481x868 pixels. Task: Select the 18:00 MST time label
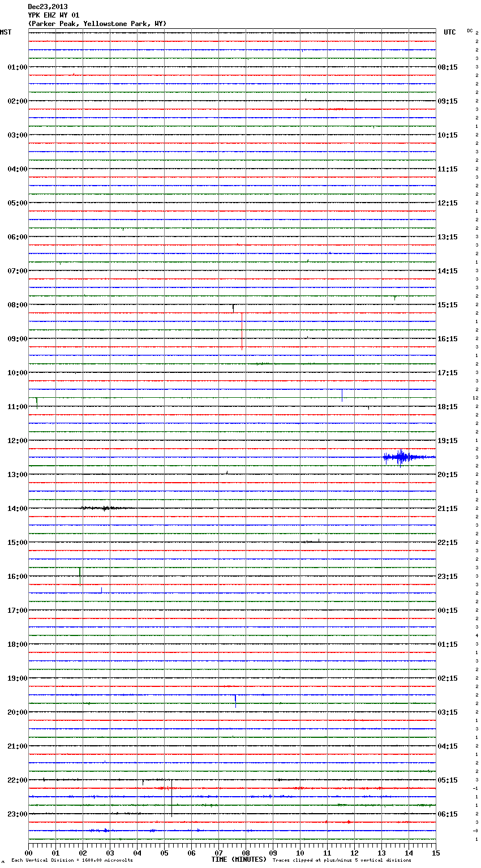tap(18, 644)
